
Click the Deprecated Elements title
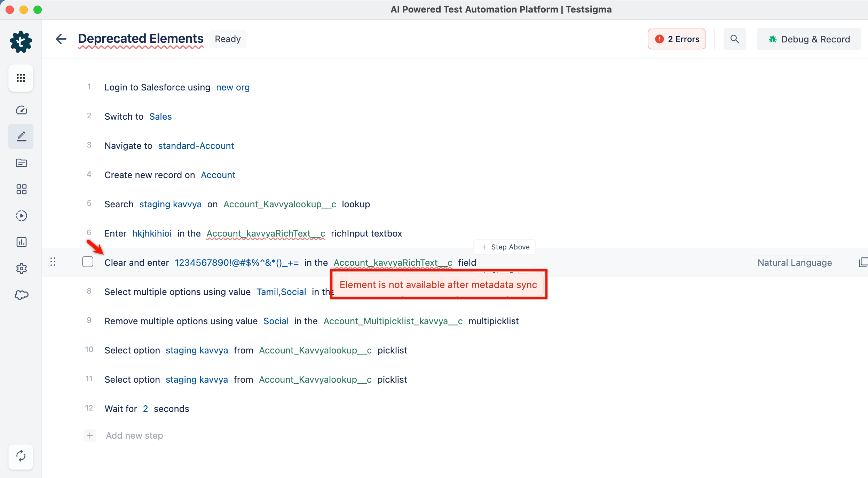pyautogui.click(x=141, y=39)
